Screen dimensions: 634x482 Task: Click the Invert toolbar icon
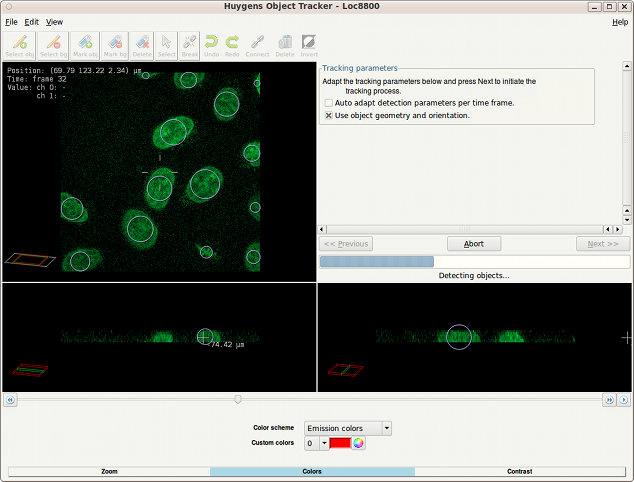[310, 45]
